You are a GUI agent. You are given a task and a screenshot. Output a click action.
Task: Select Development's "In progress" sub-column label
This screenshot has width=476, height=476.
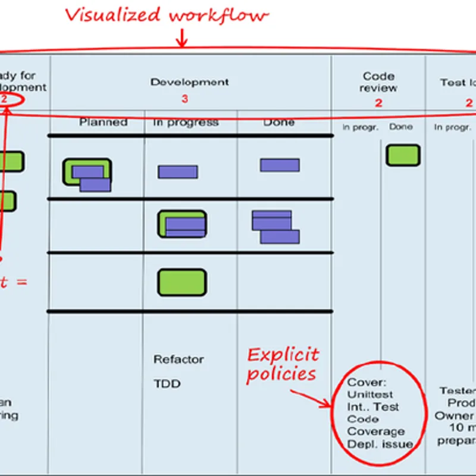click(x=186, y=123)
